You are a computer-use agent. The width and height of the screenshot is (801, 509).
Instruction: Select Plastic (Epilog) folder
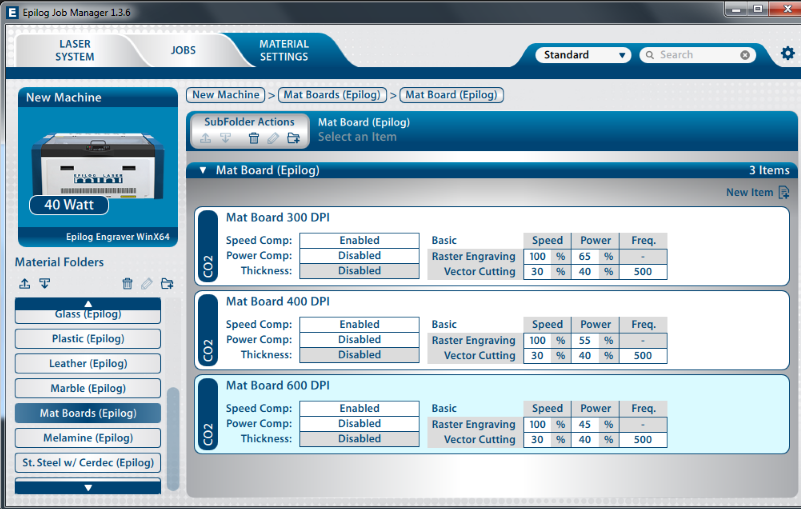(88, 338)
